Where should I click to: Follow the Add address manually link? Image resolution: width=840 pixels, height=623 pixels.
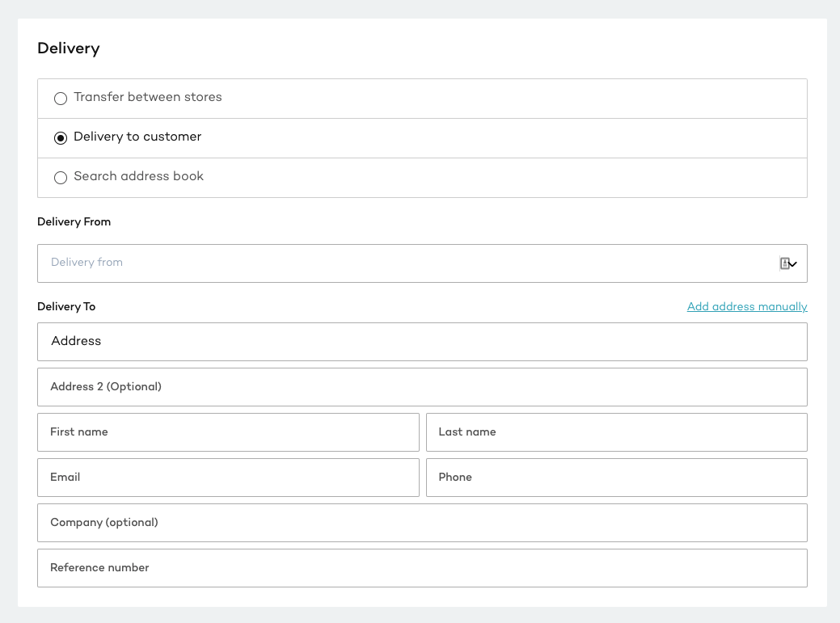pos(746,307)
